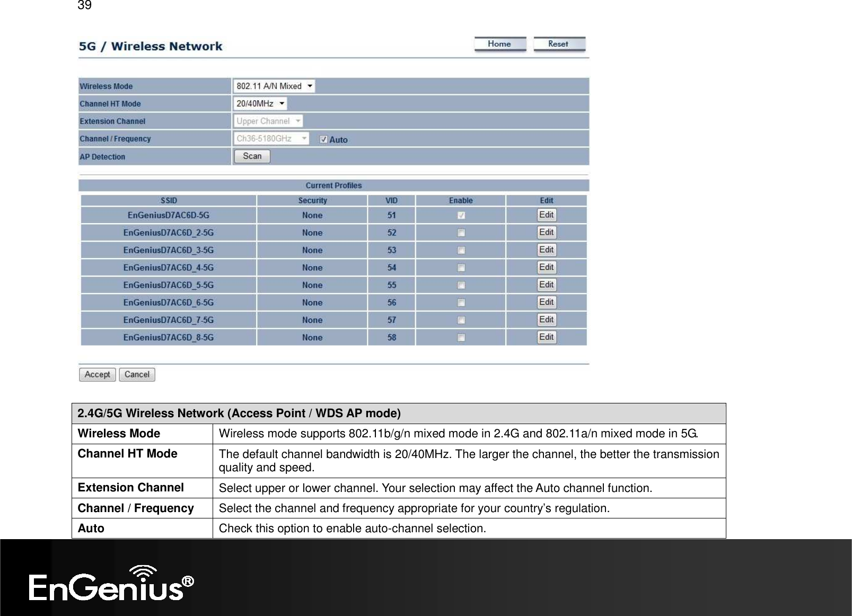Click VID value 58
Screen dimensions: 852x616
click(x=392, y=338)
